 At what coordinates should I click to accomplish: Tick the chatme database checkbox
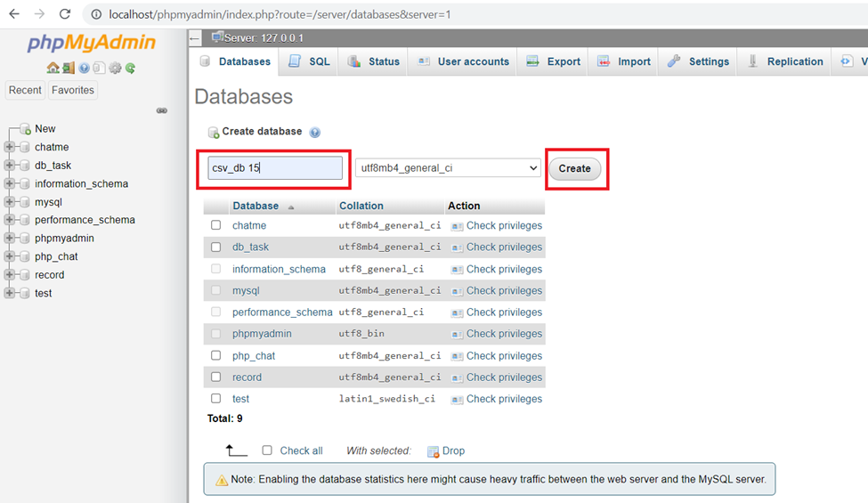216,225
